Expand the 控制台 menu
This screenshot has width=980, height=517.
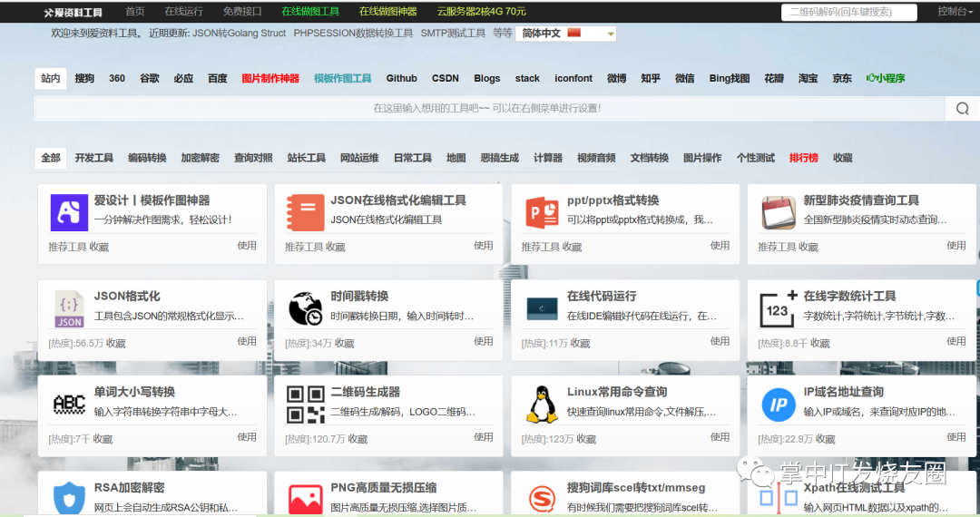(955, 11)
